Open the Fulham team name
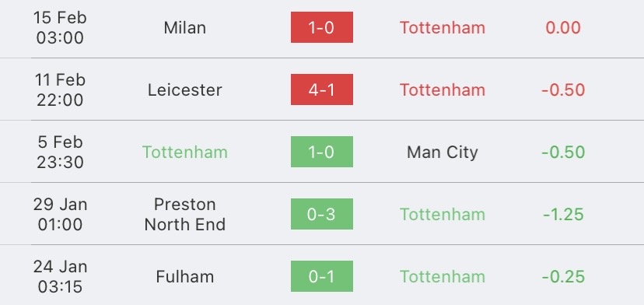This screenshot has width=644, height=305. (185, 276)
